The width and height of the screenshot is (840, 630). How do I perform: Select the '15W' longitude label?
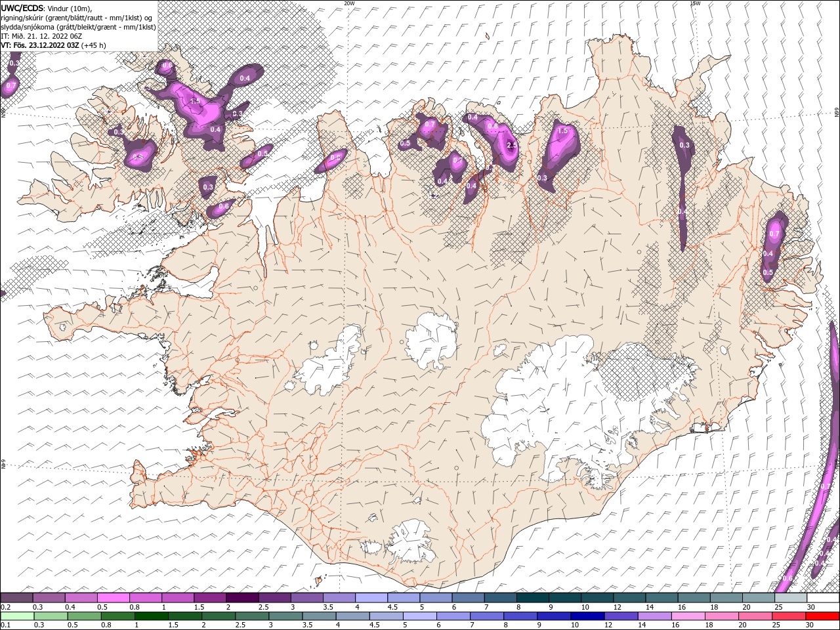695,3
